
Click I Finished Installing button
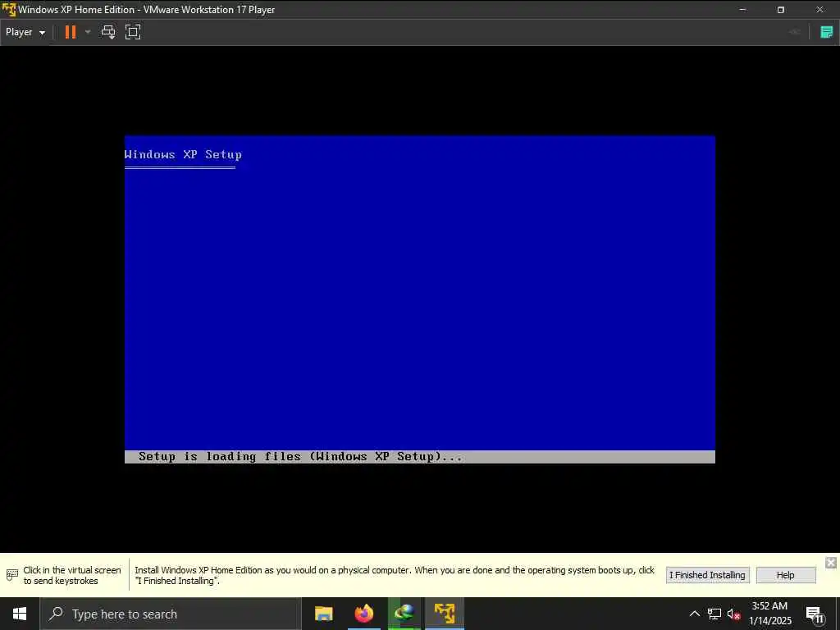click(x=707, y=575)
